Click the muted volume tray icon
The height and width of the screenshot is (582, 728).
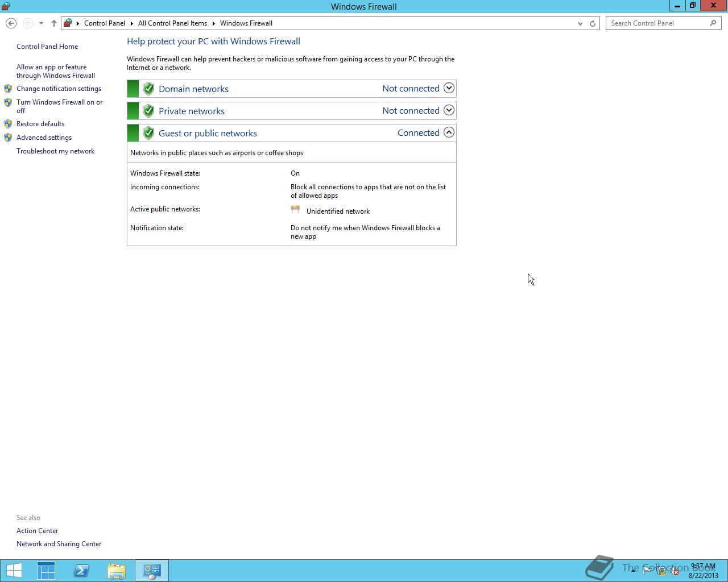[674, 571]
